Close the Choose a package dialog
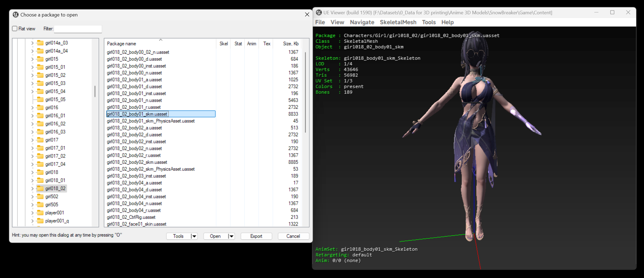The height and width of the screenshot is (278, 644). (307, 15)
